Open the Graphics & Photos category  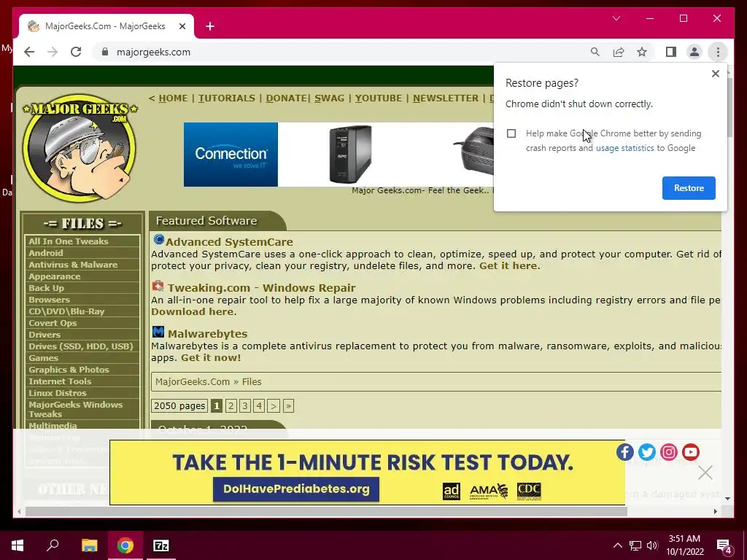[x=69, y=370]
